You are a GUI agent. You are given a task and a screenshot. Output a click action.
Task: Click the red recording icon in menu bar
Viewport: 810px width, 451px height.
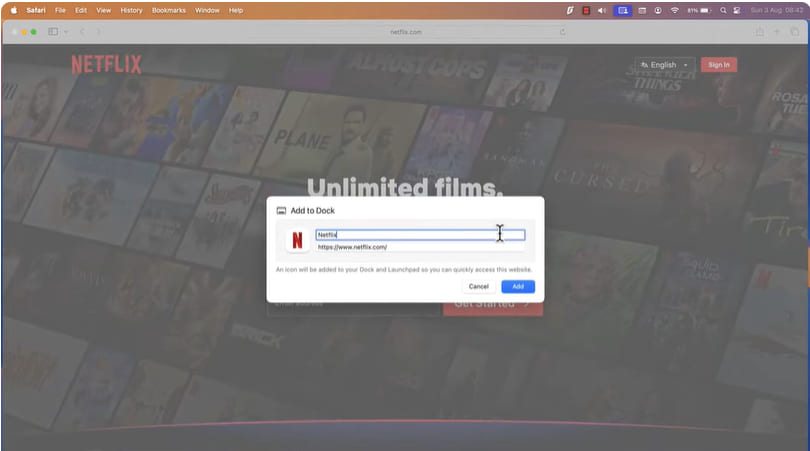click(x=586, y=10)
